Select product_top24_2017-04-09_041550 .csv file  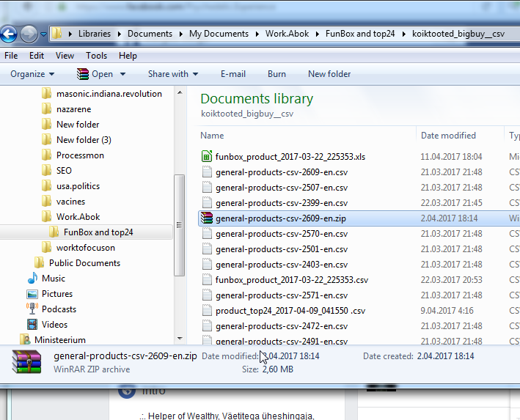click(x=290, y=311)
